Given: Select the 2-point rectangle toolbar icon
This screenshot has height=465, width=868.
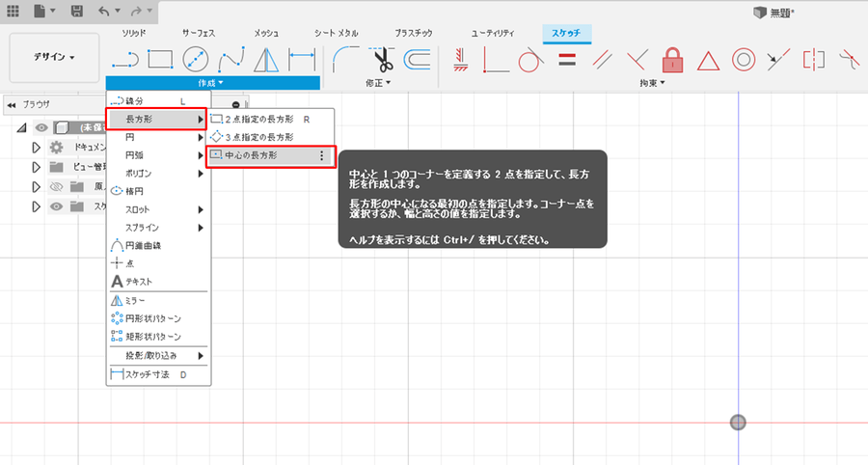Looking at the screenshot, I should tap(160, 59).
